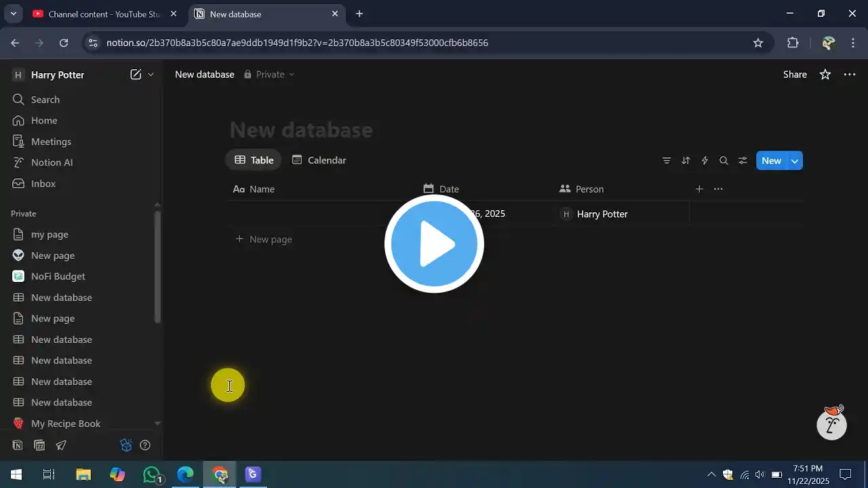Click the Search icon in the sidebar

pyautogui.click(x=18, y=100)
